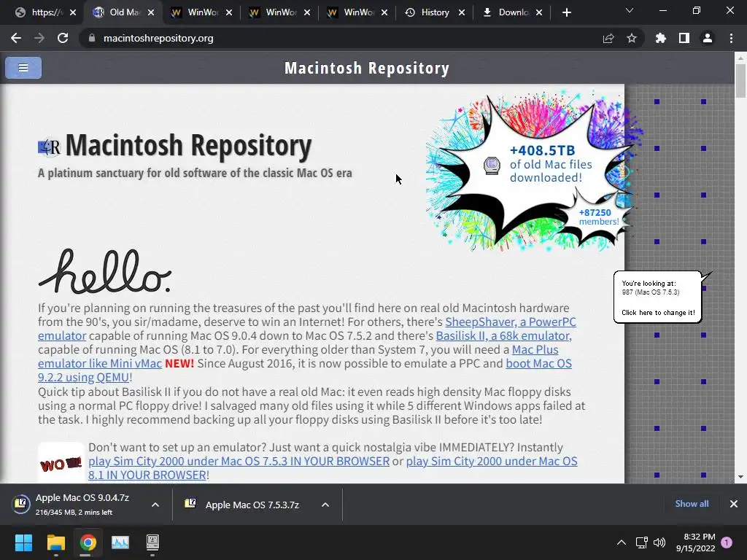
Task: Open File Explorer from taskbar
Action: pos(55,542)
